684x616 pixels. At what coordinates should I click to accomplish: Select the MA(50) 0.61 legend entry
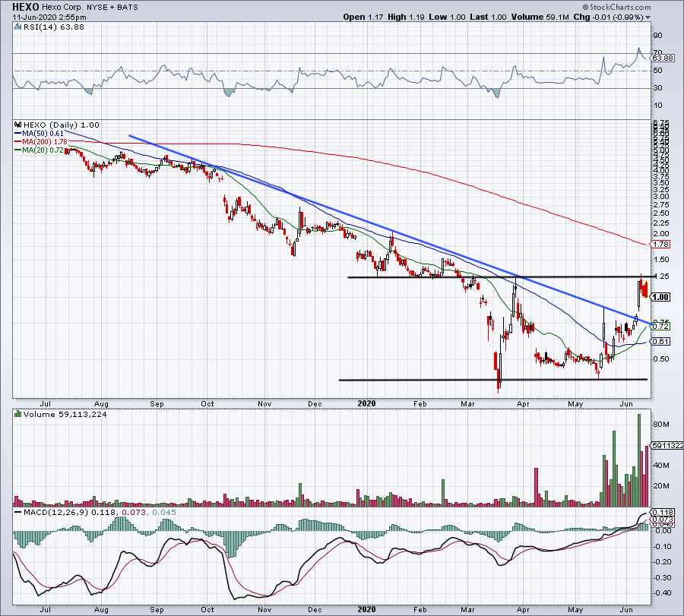point(40,134)
